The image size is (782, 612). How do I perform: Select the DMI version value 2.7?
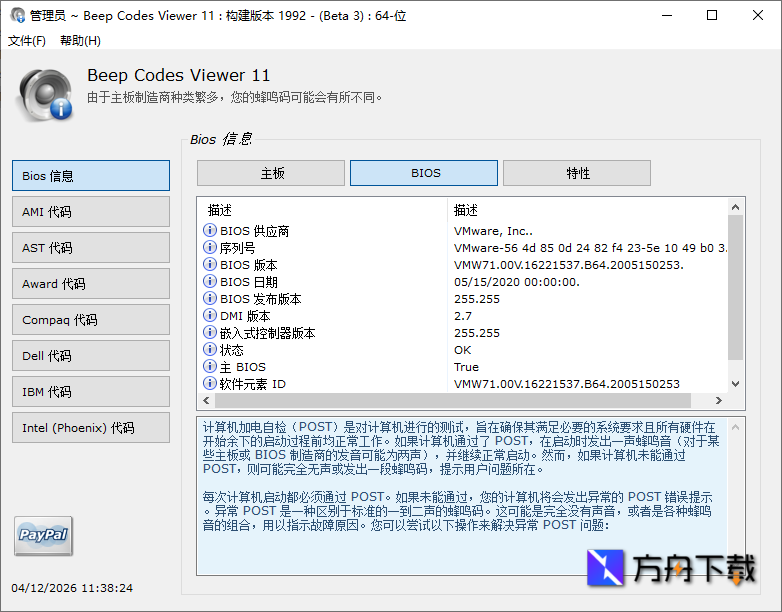tap(463, 316)
